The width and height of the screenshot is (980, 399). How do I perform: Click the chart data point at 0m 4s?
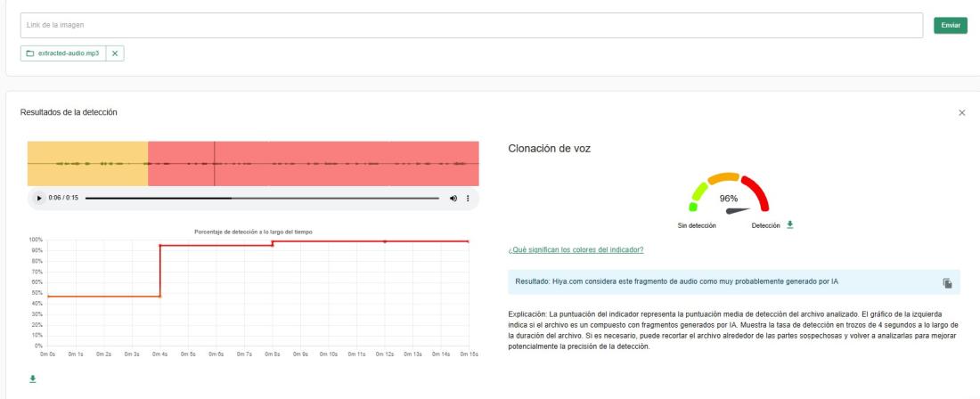tap(159, 245)
